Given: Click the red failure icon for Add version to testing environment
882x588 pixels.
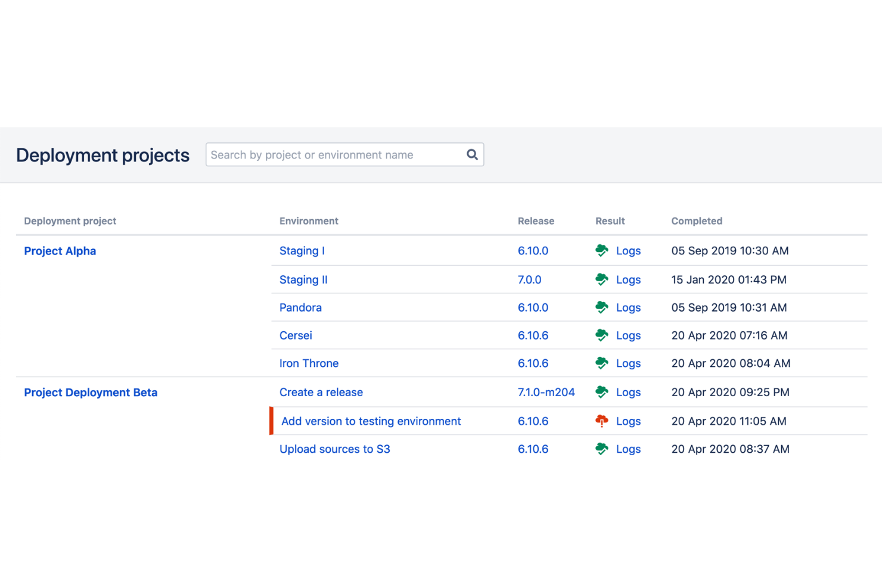Looking at the screenshot, I should [602, 421].
